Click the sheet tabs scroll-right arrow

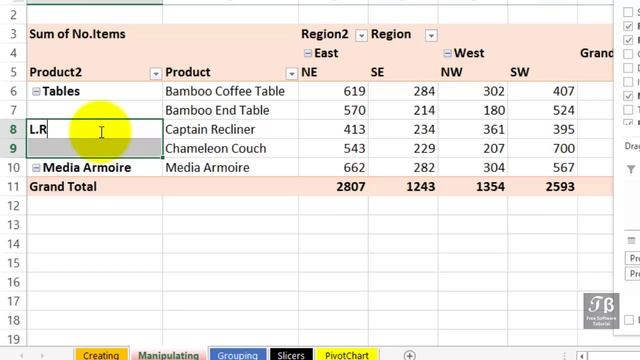point(42,356)
